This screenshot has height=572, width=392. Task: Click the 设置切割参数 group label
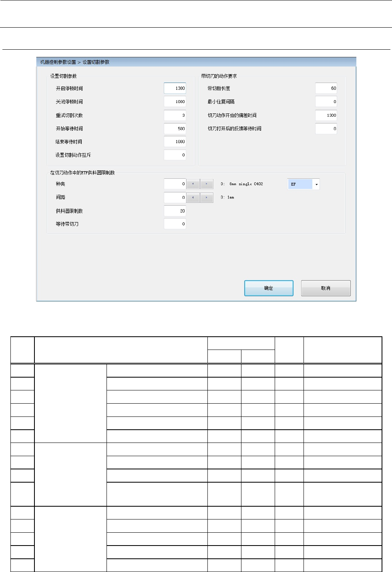(x=63, y=76)
